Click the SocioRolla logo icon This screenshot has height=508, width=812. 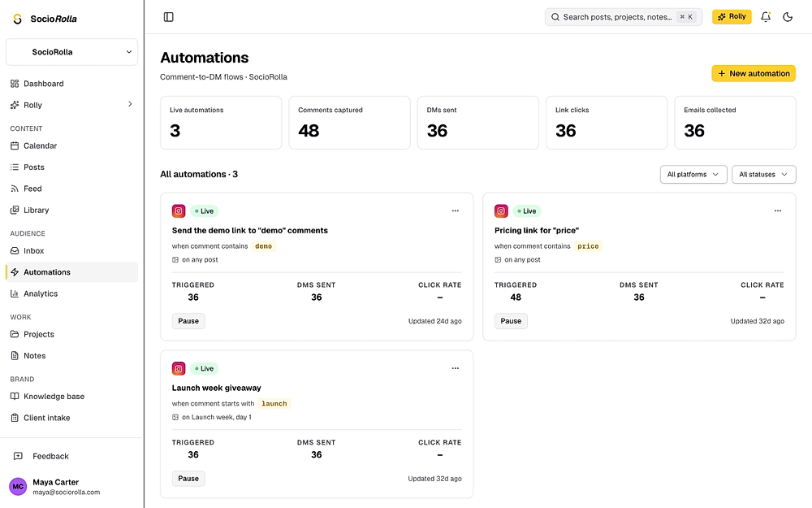(18, 20)
